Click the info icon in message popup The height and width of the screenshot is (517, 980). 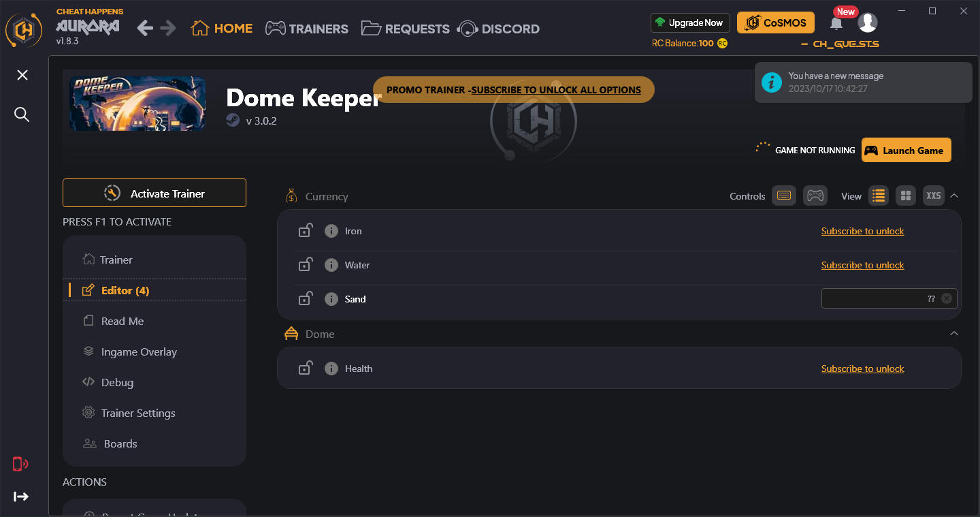(771, 82)
